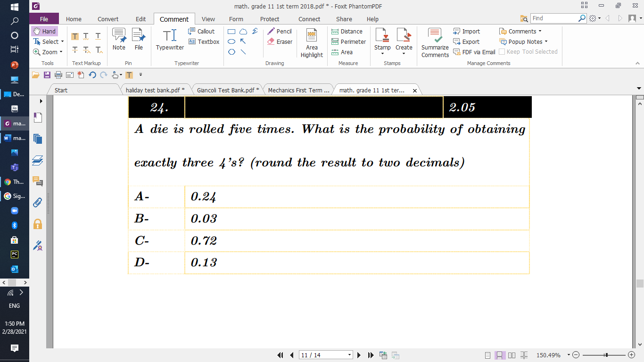Adjust the zoom slider handle
This screenshot has width=644, height=362.
[606, 355]
